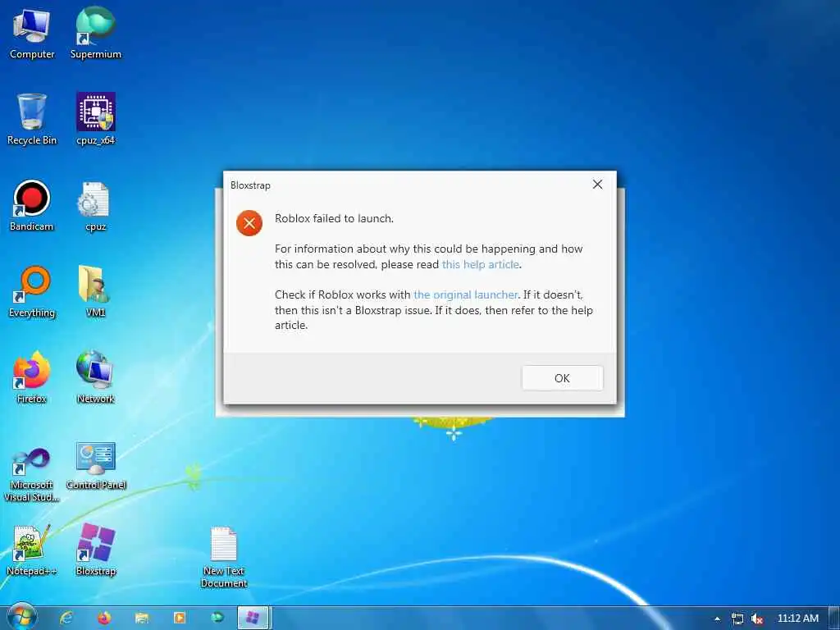Open the 'the original launcher' link
This screenshot has height=630, width=840.
[466, 294]
